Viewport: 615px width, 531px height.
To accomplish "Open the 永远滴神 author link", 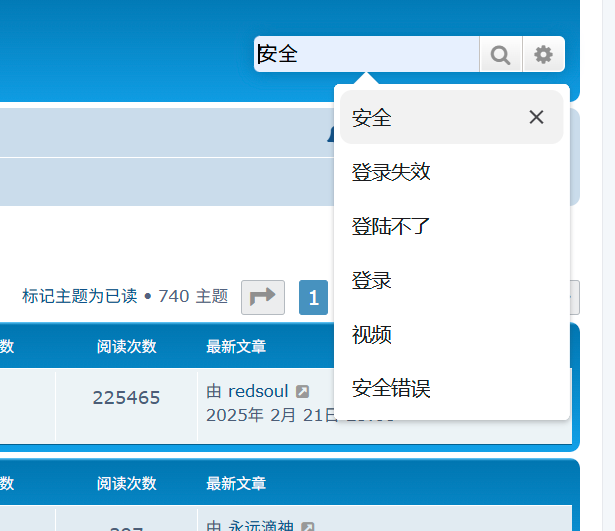I will pos(261,526).
